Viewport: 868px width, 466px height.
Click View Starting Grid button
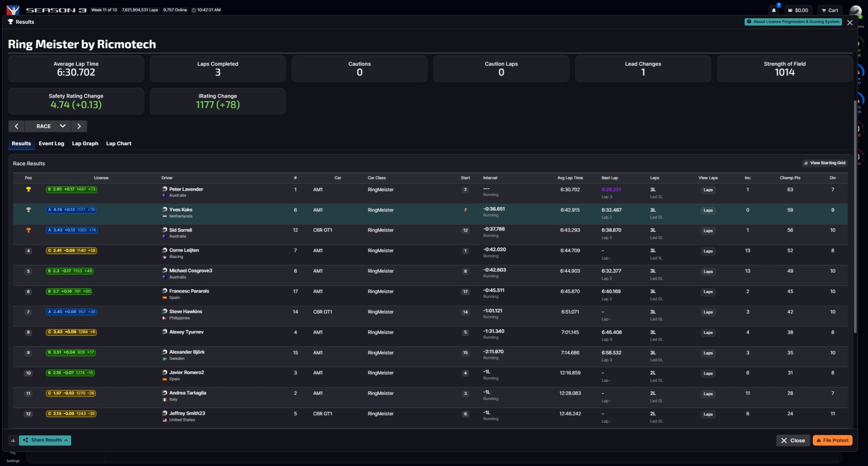click(x=824, y=163)
